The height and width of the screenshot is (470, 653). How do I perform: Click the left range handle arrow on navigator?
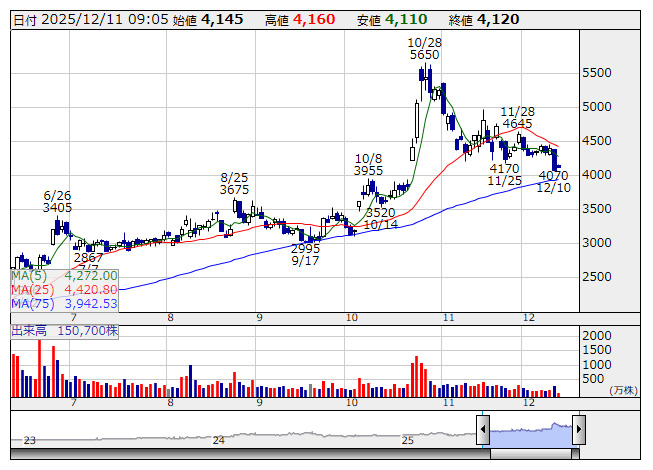tap(483, 429)
